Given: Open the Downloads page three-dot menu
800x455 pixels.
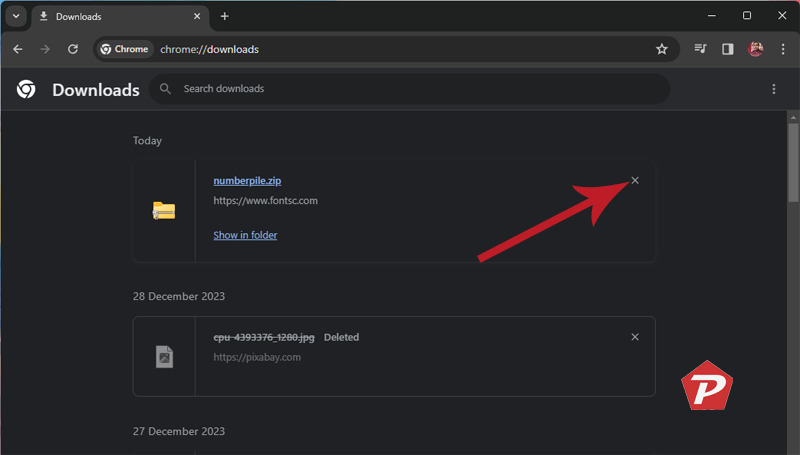Looking at the screenshot, I should click(773, 89).
